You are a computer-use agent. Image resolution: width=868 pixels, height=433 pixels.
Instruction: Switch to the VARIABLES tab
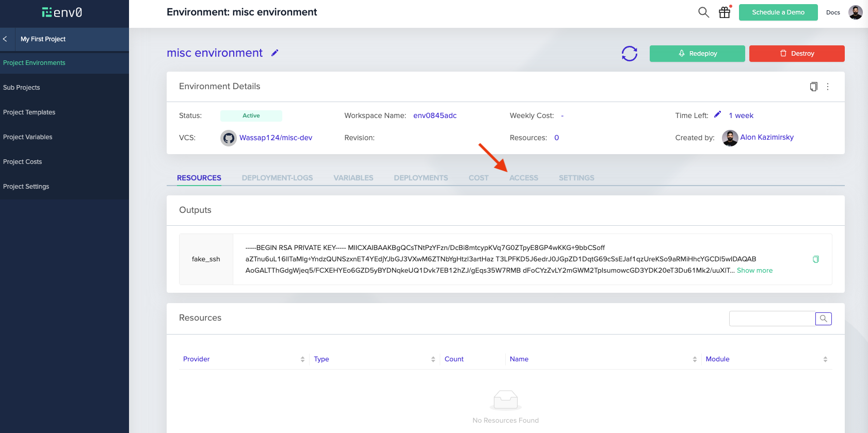[353, 178]
